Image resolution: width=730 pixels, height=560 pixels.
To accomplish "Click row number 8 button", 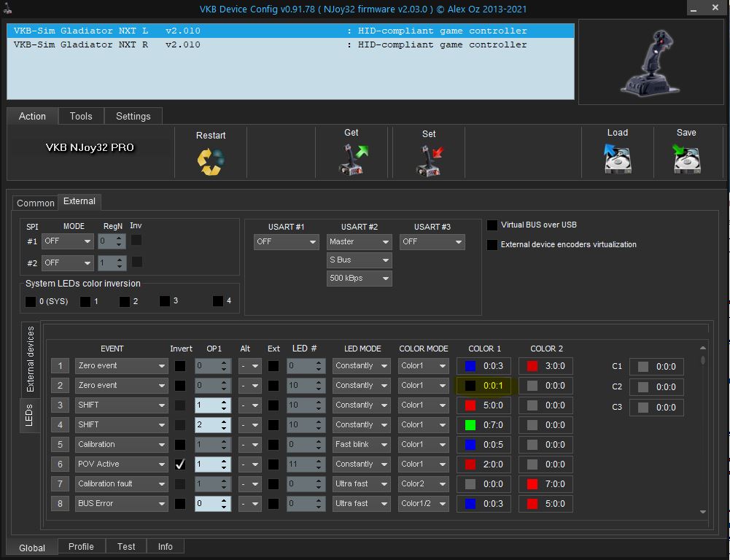I will point(60,504).
